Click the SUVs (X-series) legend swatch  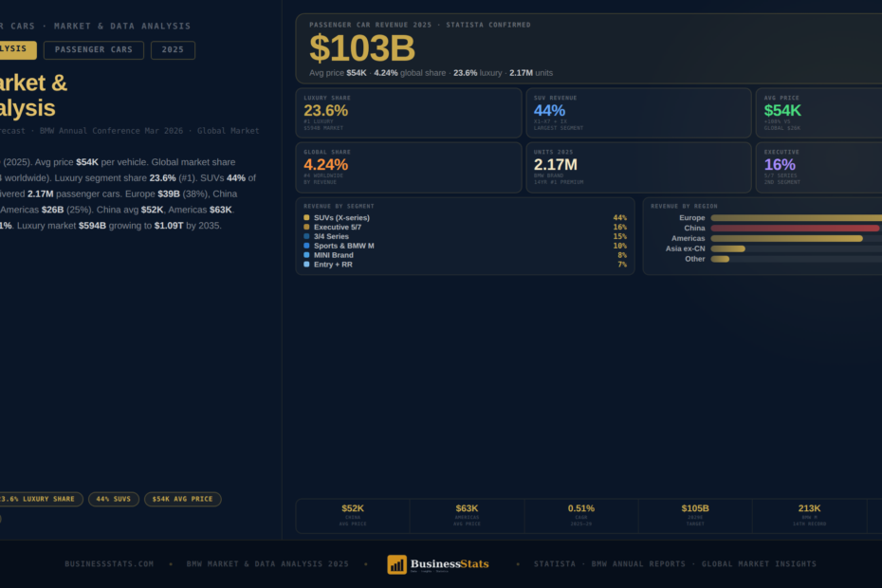[306, 218]
